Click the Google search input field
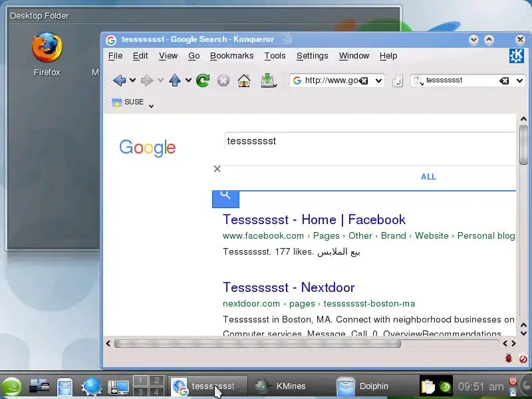 click(370, 141)
